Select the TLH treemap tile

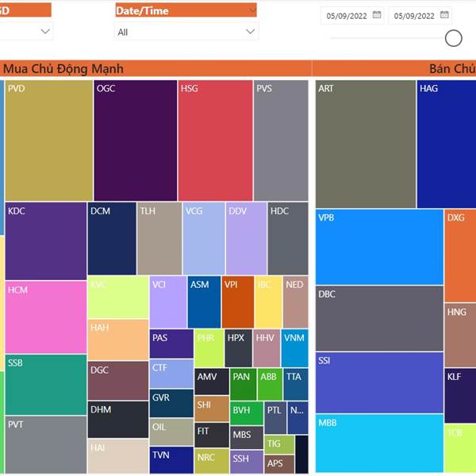pos(159,239)
